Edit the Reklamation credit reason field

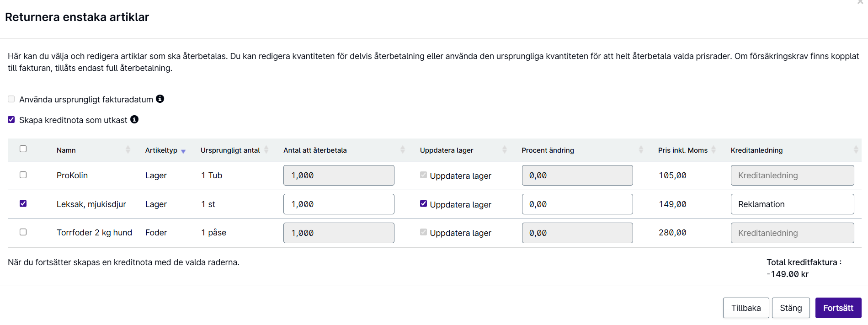coord(792,204)
